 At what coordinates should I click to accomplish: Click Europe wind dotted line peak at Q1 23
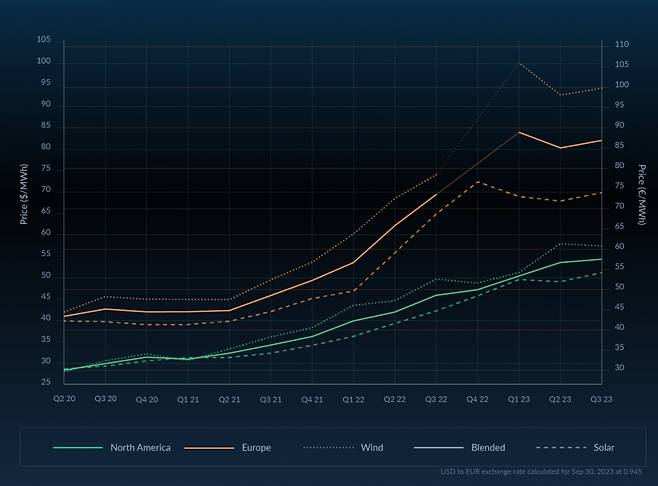tap(518, 63)
